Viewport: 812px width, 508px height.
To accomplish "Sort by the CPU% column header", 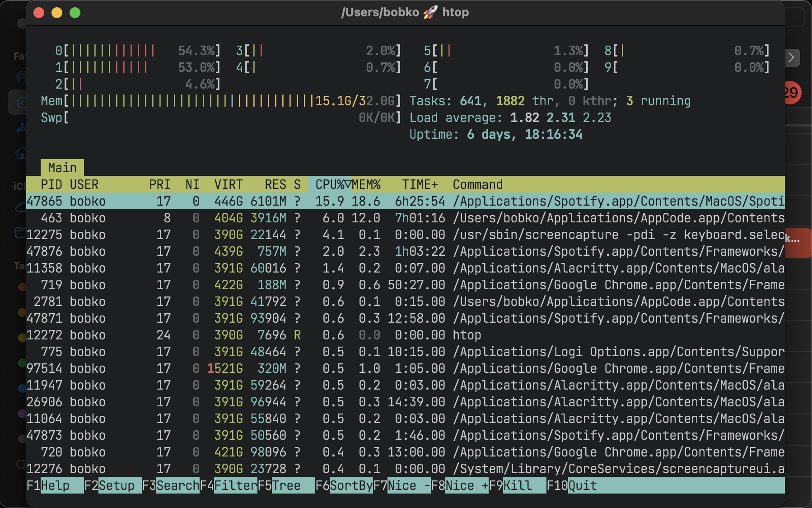I will tap(330, 184).
